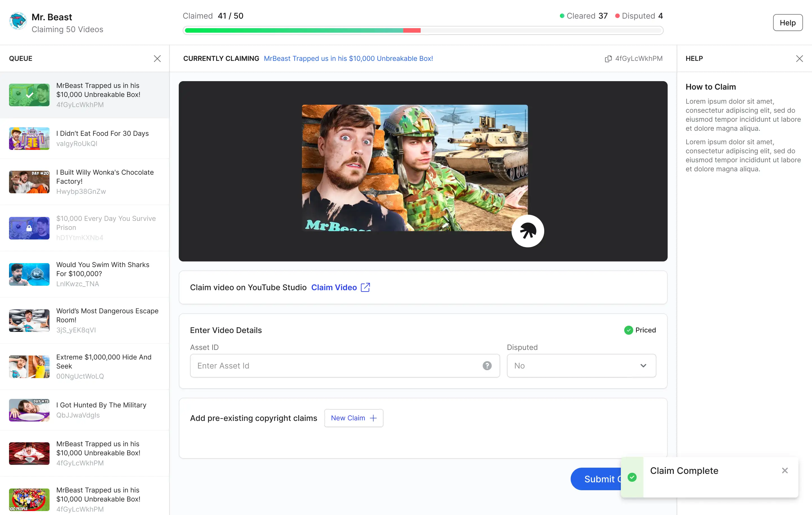812x515 pixels.
Task: Click the claimed progress bar
Action: tap(423, 30)
